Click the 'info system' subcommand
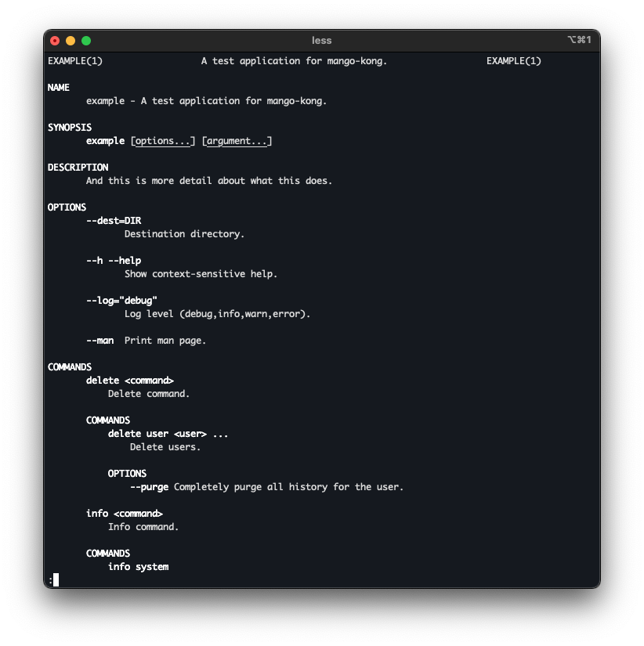Image resolution: width=644 pixels, height=646 pixels. point(138,567)
